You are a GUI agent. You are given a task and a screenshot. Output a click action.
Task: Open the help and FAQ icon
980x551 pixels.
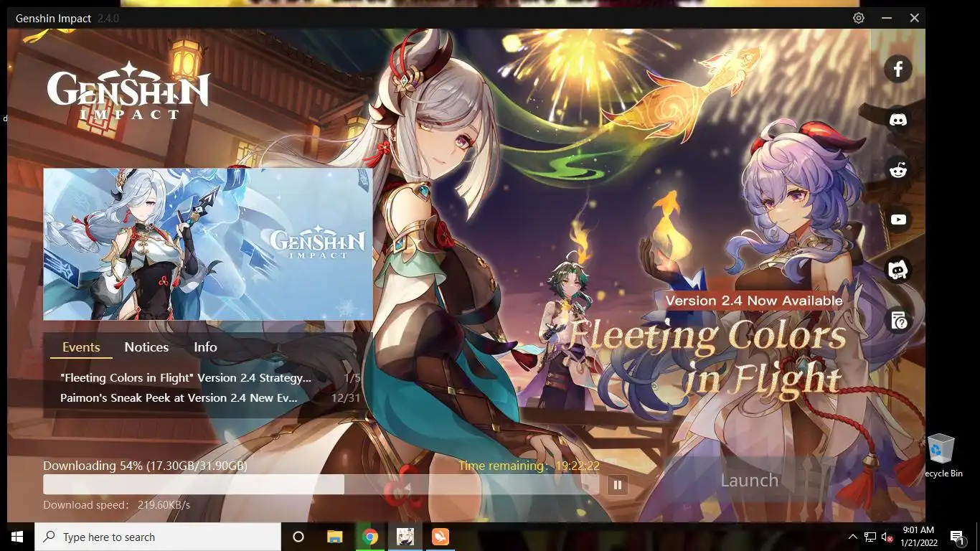tap(897, 321)
